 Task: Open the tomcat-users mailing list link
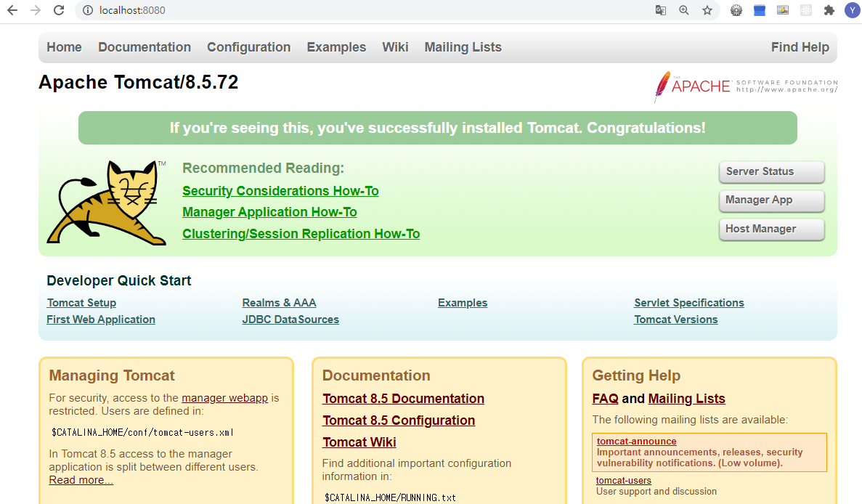pyautogui.click(x=623, y=480)
